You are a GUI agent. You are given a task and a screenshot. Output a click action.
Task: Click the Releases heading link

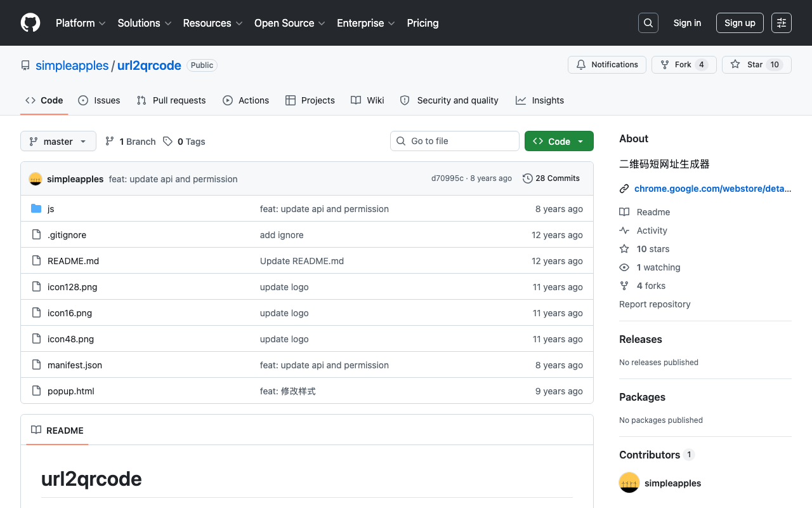tap(641, 339)
